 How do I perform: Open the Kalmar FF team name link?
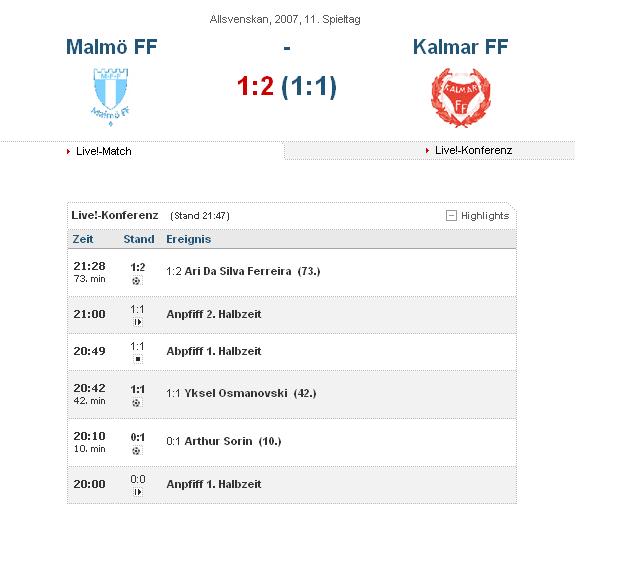[461, 47]
